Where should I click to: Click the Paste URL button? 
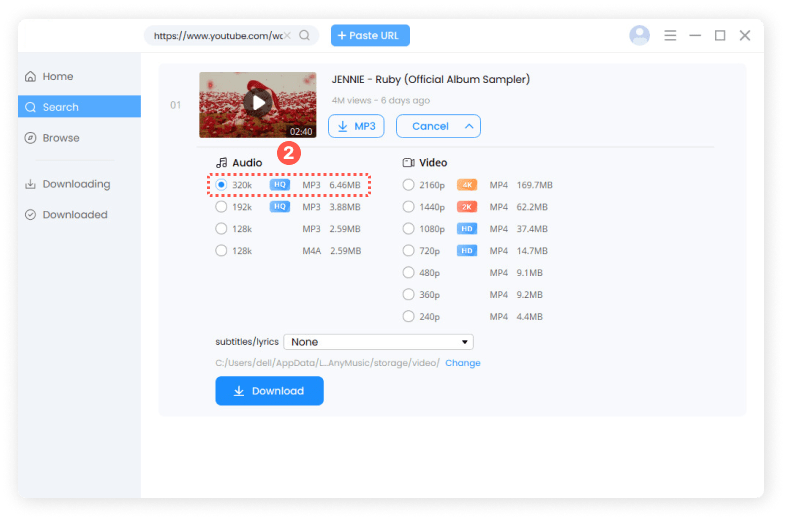370,35
